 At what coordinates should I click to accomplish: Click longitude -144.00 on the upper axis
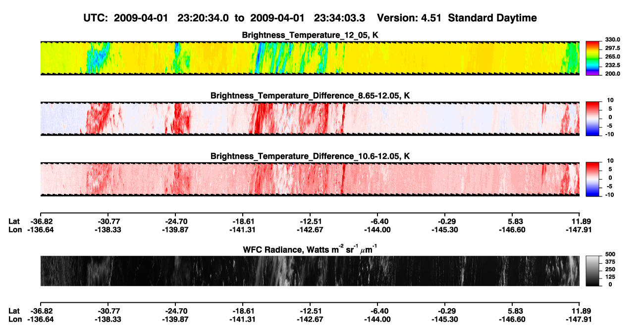(x=377, y=230)
